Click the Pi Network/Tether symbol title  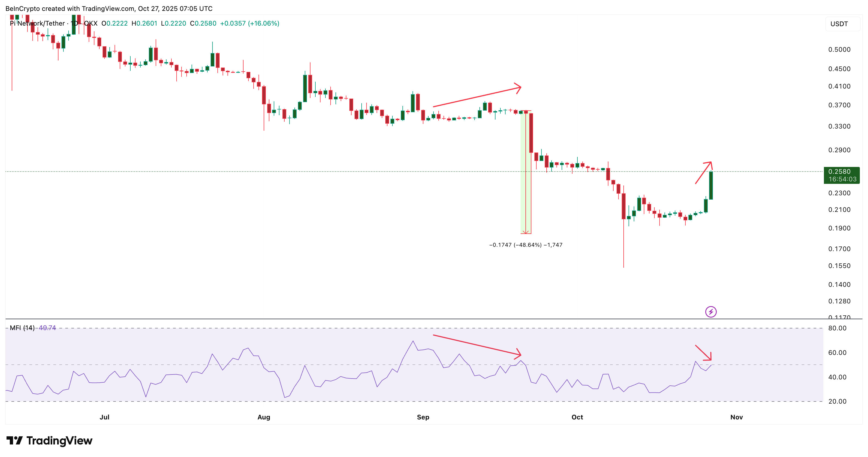point(37,23)
